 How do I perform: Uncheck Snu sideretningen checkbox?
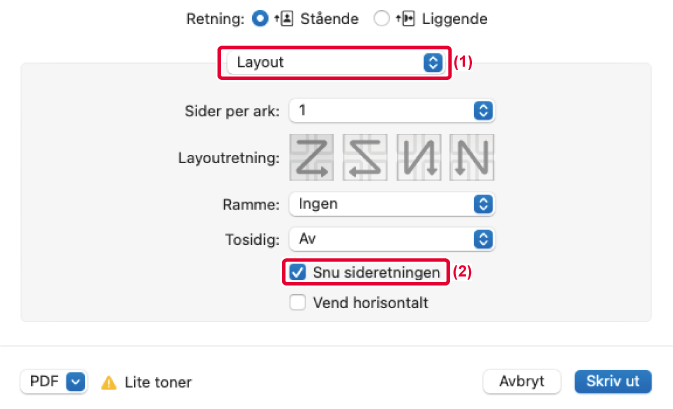[x=297, y=271]
